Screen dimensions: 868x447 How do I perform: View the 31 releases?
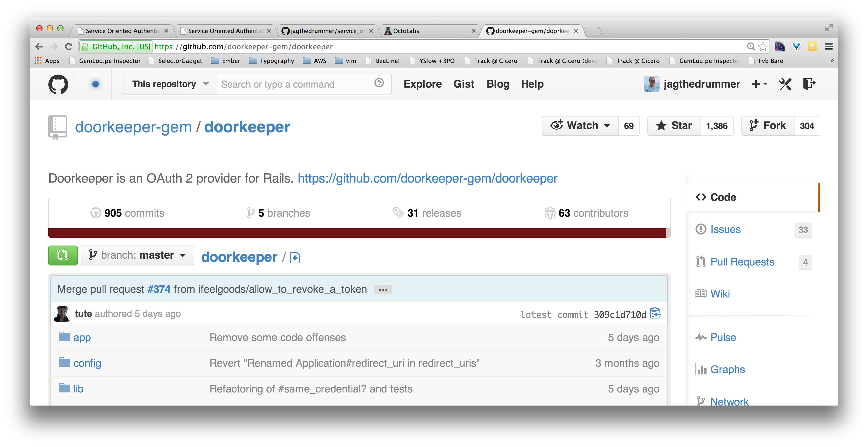427,213
